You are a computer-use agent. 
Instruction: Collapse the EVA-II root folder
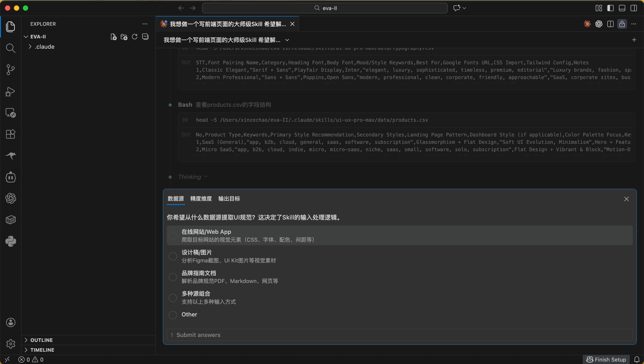[x=26, y=37]
